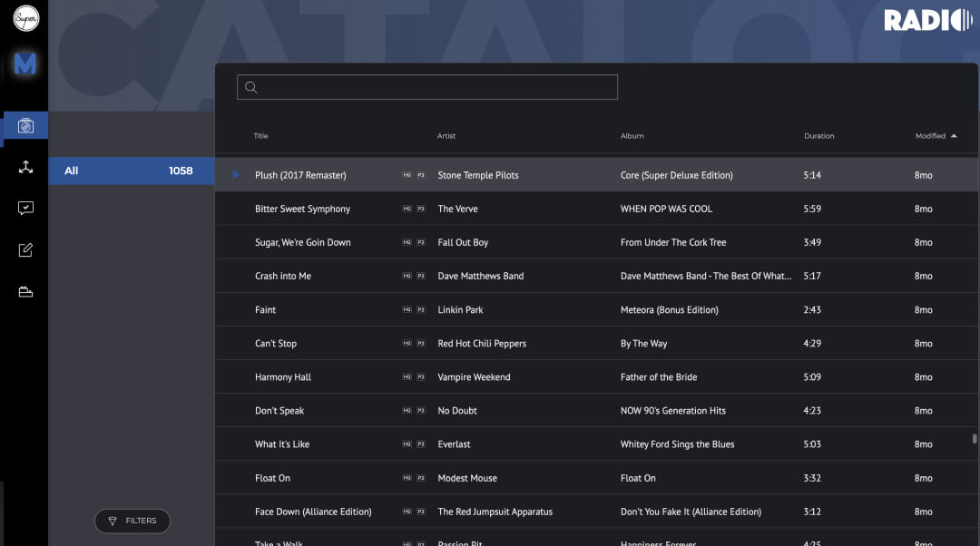Click the P3 badge on Faint row
This screenshot has height=546, width=980.
421,310
